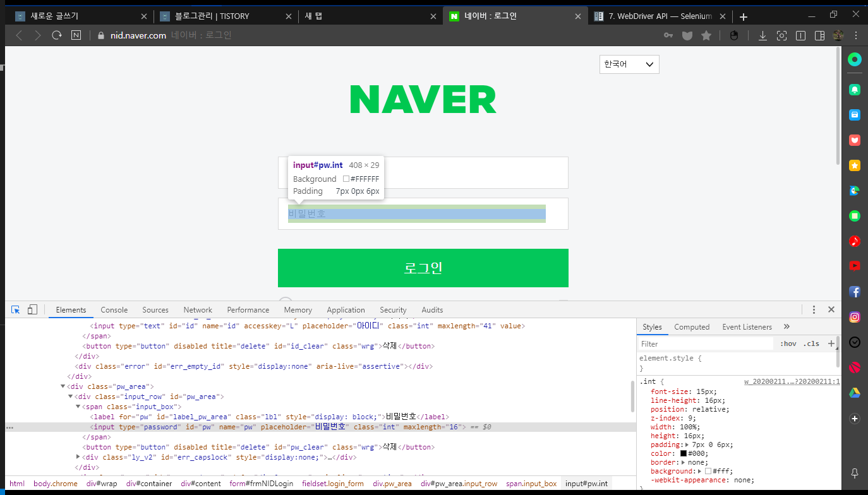Toggle the DevTools device toolbar
Image resolution: width=868 pixels, height=495 pixels.
click(32, 309)
